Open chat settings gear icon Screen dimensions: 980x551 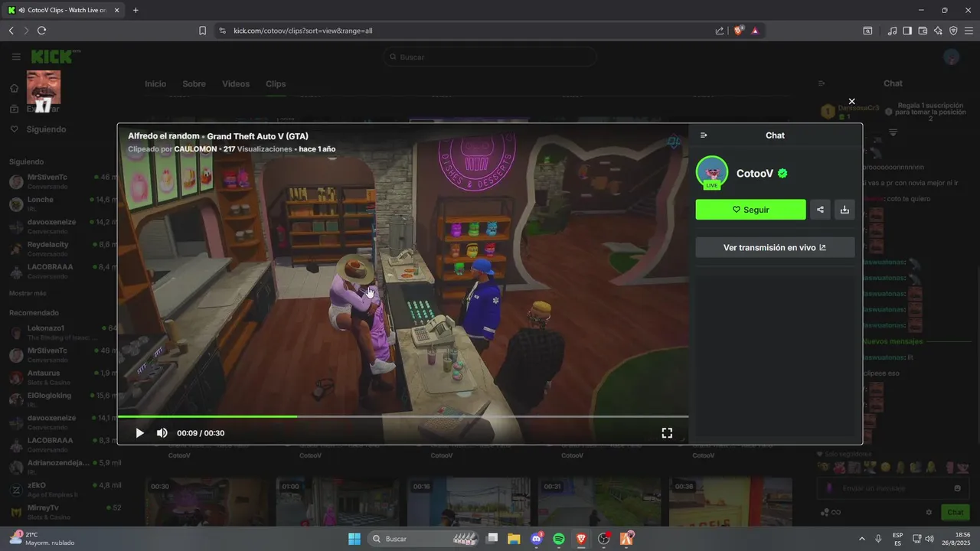pyautogui.click(x=929, y=512)
